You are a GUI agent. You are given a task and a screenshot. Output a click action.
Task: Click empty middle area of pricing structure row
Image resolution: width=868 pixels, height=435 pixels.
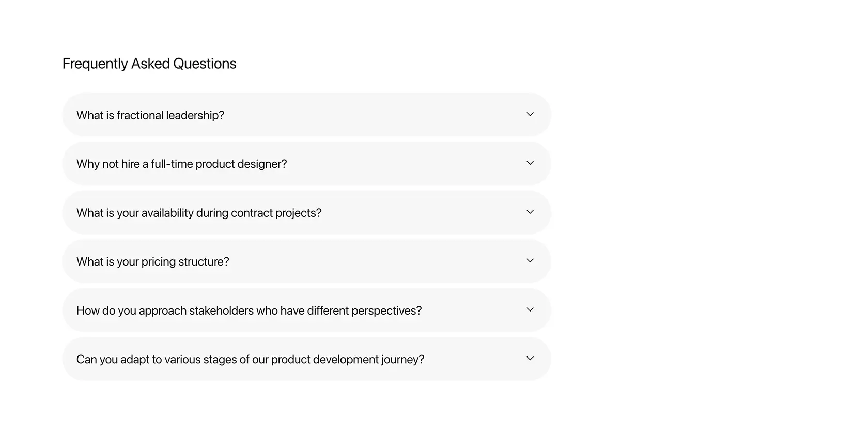tap(372, 261)
